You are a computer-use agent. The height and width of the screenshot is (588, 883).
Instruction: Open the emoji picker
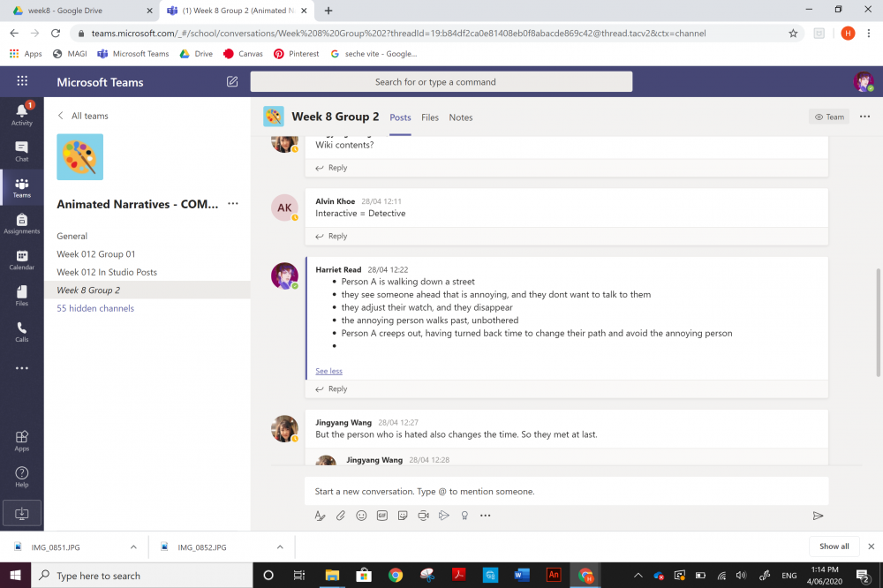(361, 516)
